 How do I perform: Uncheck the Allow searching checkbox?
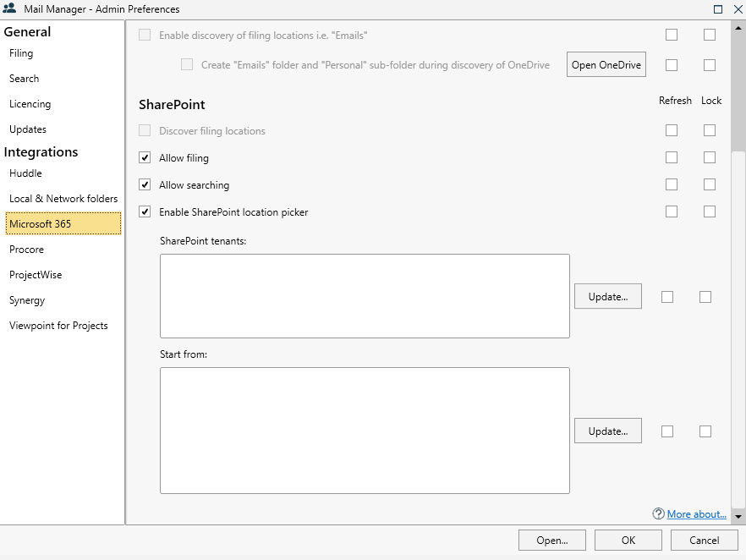coord(145,185)
